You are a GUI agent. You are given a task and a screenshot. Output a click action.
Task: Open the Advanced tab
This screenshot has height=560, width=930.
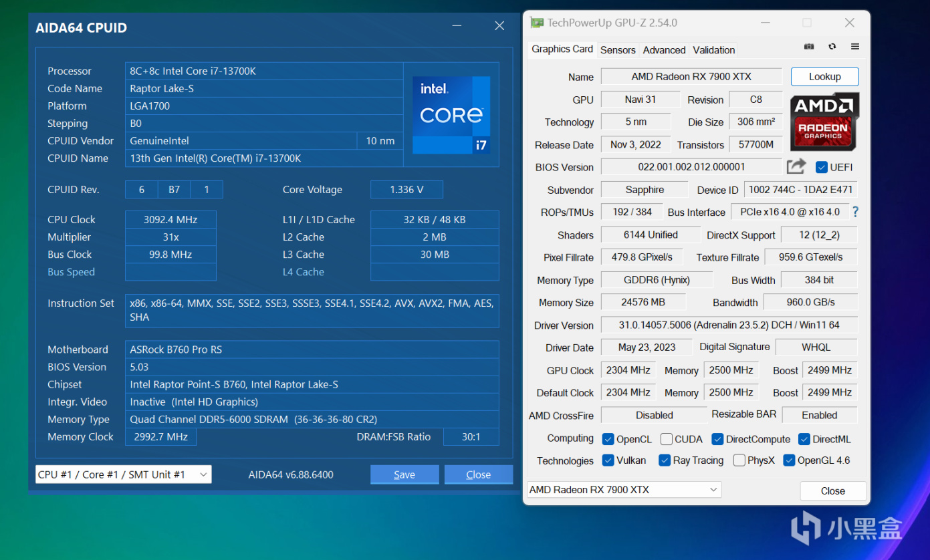tap(664, 50)
